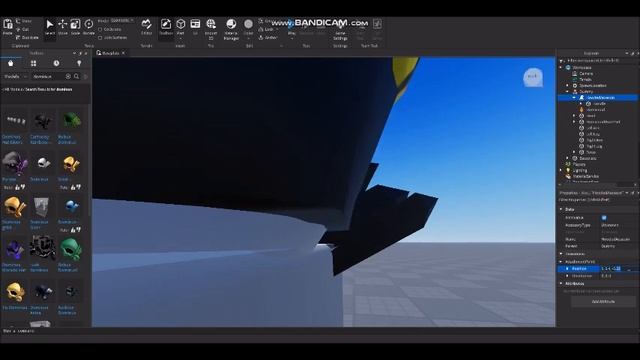Click the Anchor tool

[x=268, y=38]
